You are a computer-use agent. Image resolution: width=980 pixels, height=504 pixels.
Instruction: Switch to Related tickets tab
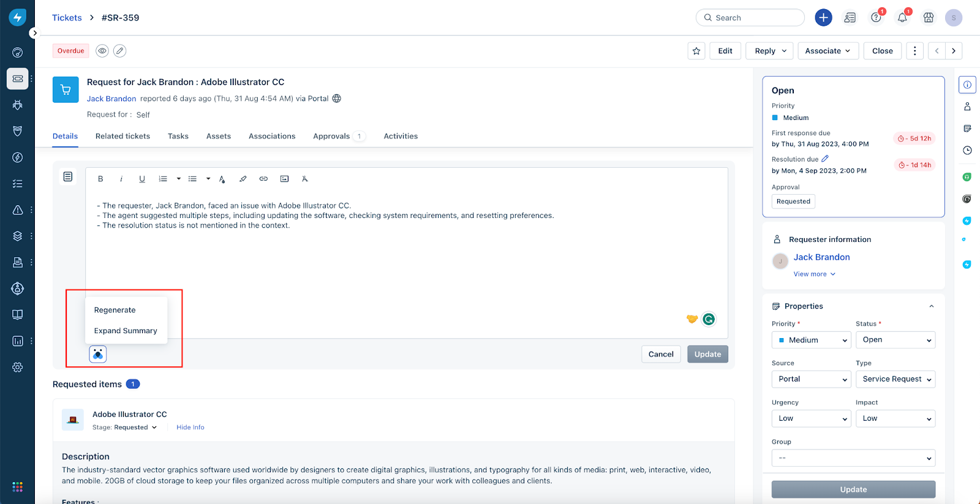click(x=123, y=136)
